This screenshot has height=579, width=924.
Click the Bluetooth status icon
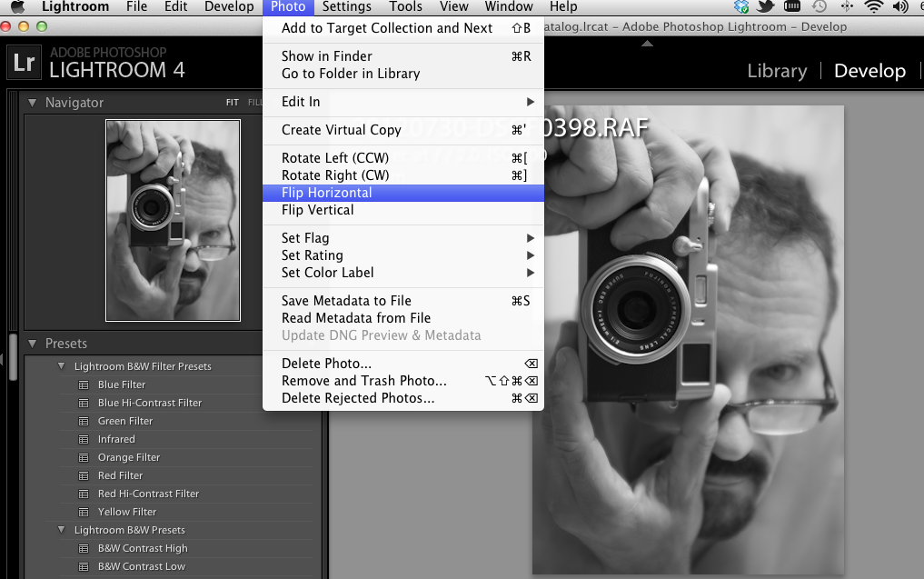(x=847, y=7)
